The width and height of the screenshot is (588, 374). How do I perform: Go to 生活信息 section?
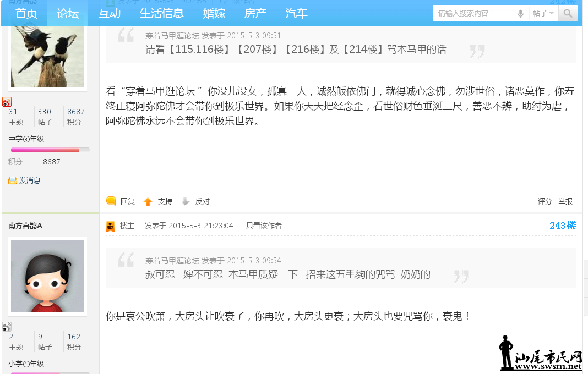click(x=162, y=14)
